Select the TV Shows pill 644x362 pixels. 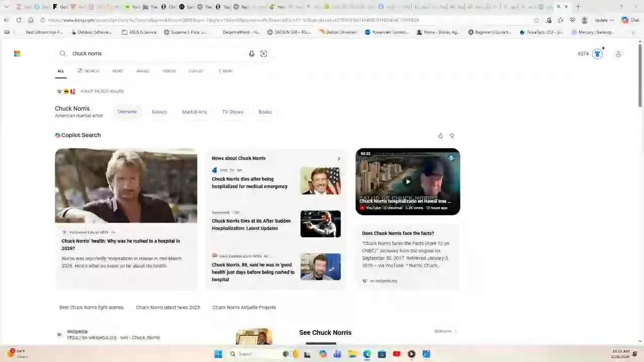tap(233, 112)
